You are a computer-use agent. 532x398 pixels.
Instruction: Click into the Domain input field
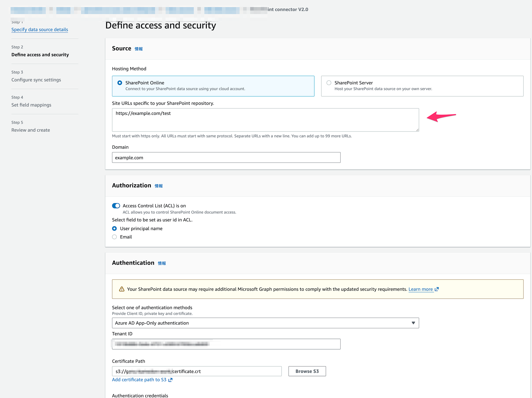[x=226, y=158]
